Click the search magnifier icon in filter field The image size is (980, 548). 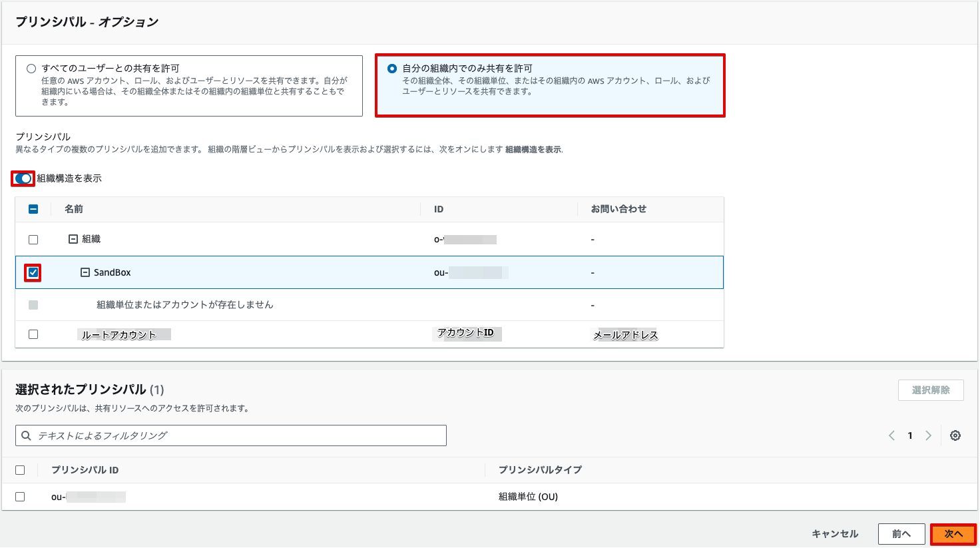pos(27,435)
